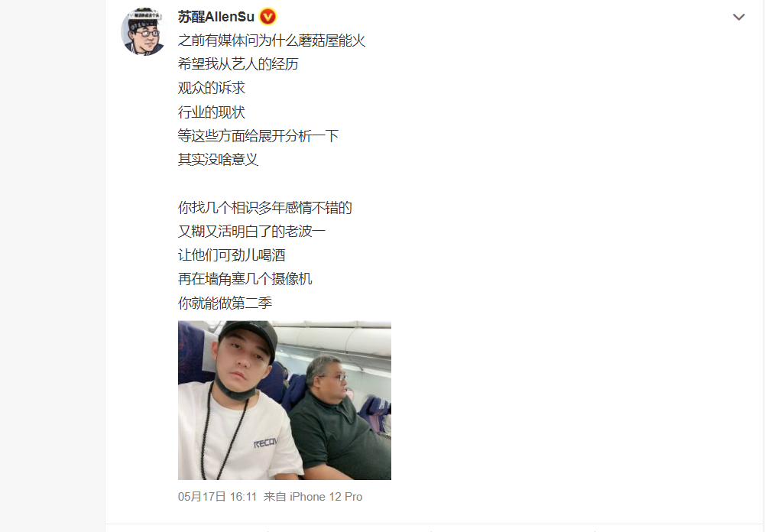Click the iPhone 12 Pro source link

326,497
